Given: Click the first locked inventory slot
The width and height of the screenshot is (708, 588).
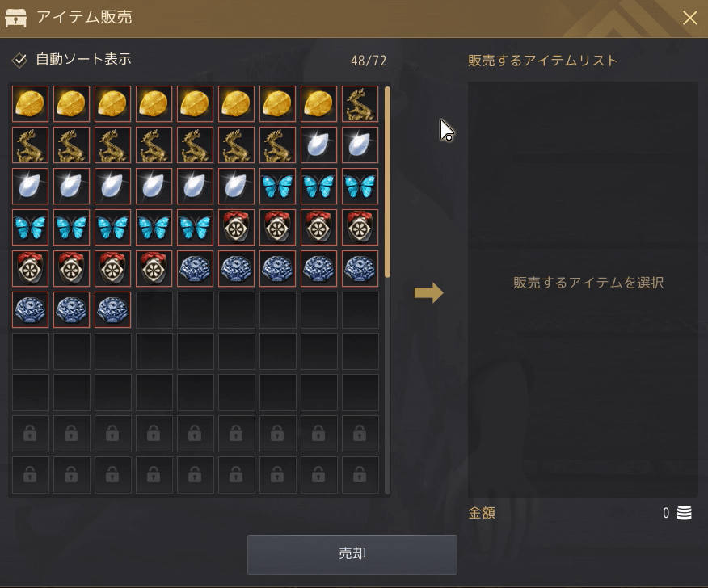Looking at the screenshot, I should pos(30,434).
